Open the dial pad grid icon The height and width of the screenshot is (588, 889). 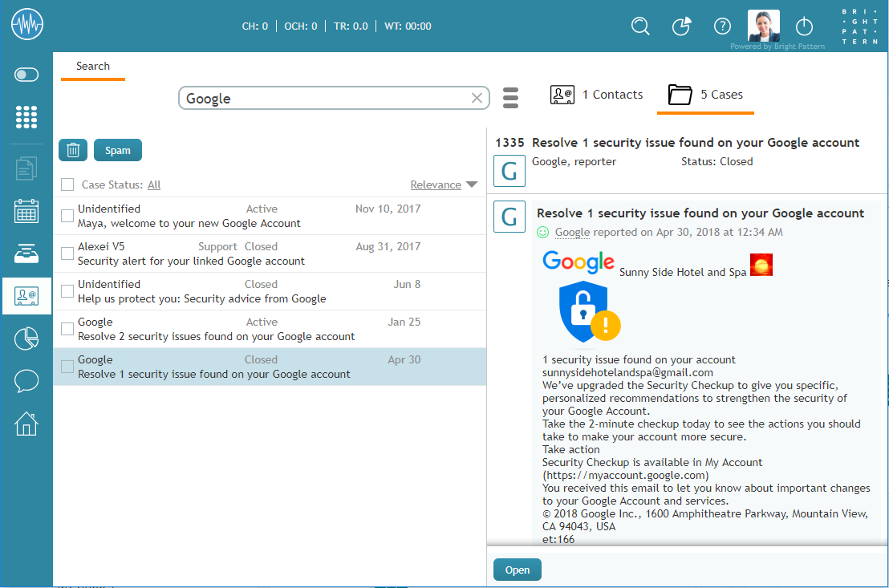(x=26, y=117)
